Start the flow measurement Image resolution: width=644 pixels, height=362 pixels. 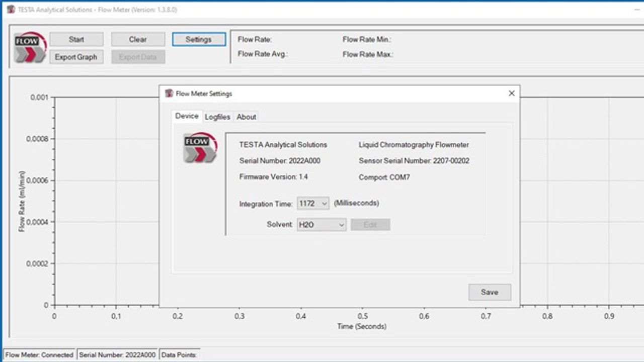pos(76,39)
